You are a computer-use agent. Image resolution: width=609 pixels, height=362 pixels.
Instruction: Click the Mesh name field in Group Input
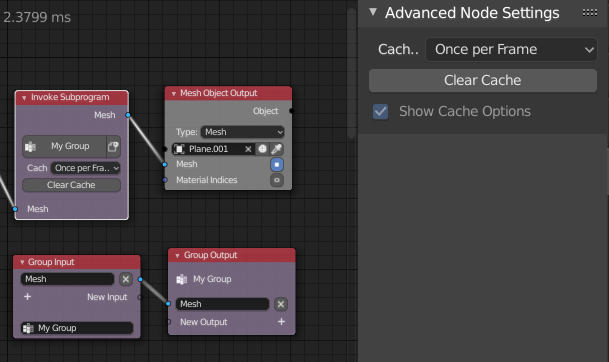(68, 279)
